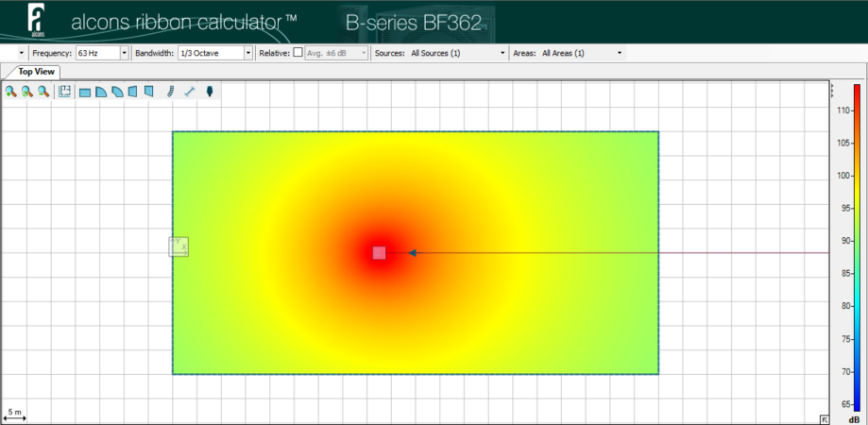Switch to the Top View tab
868x425 pixels.
coord(38,72)
